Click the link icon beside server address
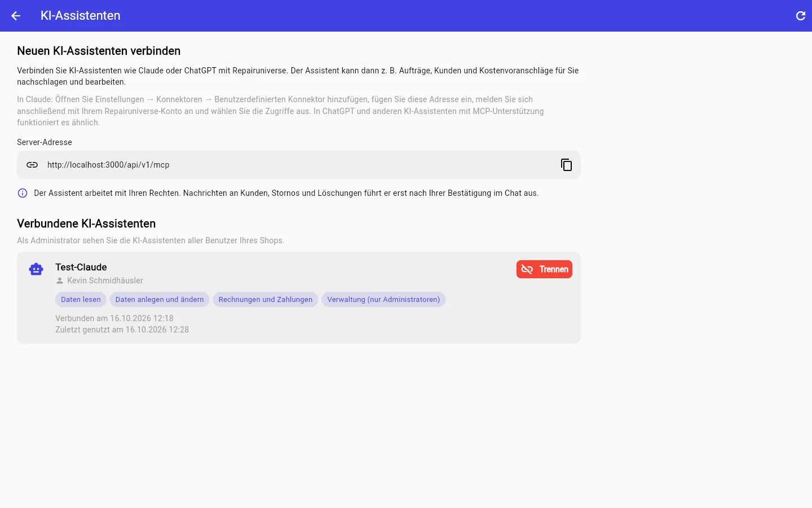The image size is (812, 508). point(32,165)
